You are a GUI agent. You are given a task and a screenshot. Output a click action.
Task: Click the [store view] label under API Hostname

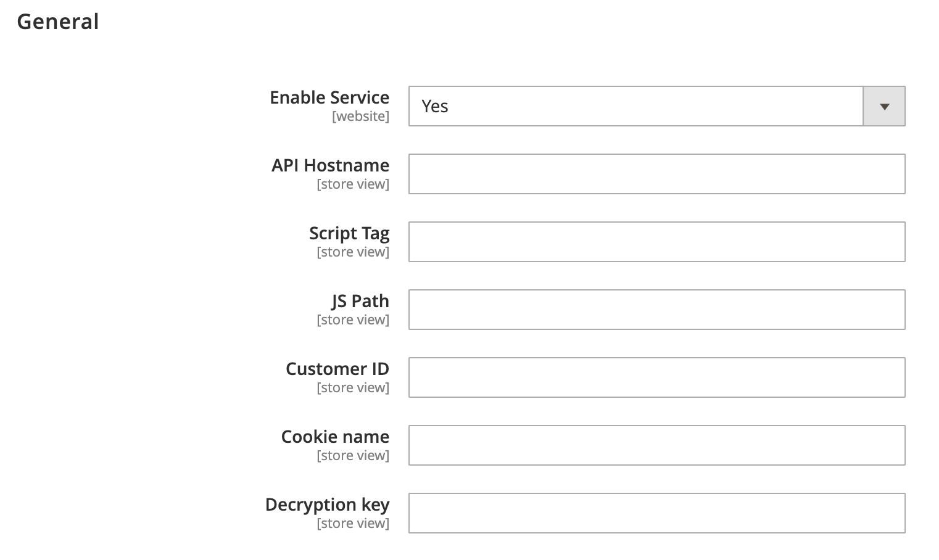(x=352, y=184)
